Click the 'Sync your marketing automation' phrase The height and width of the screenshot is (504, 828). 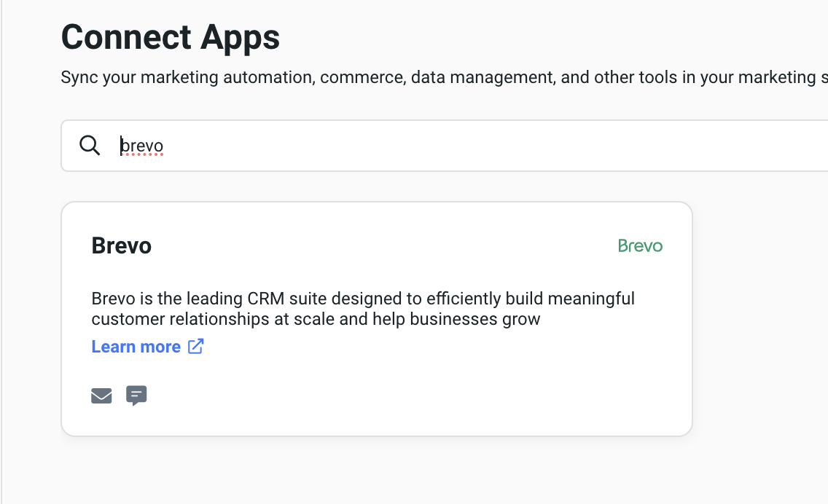point(187,77)
